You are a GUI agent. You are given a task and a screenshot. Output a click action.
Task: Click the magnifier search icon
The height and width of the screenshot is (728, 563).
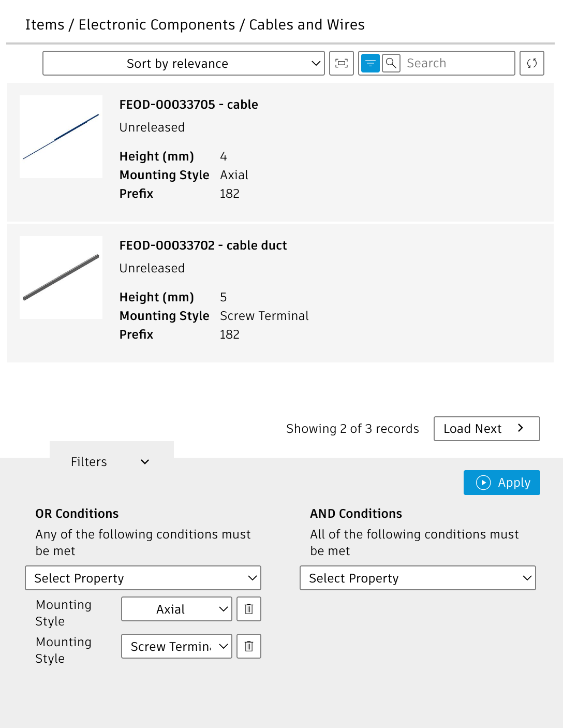391,63
